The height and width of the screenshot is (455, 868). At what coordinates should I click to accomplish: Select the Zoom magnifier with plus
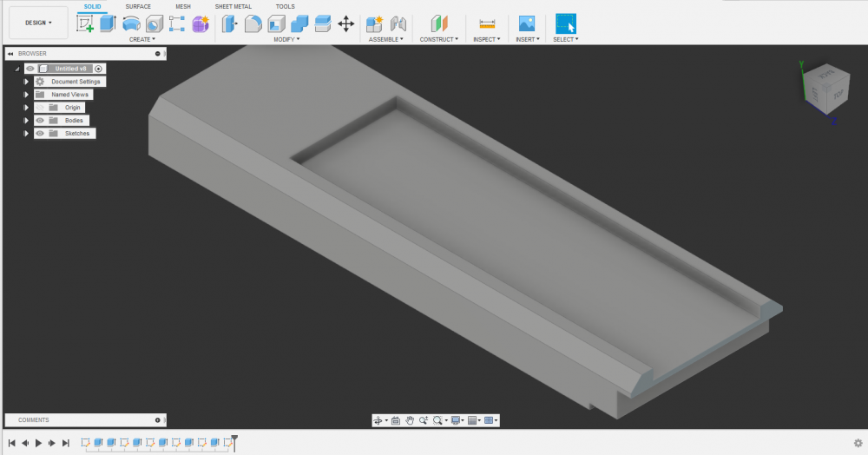424,420
